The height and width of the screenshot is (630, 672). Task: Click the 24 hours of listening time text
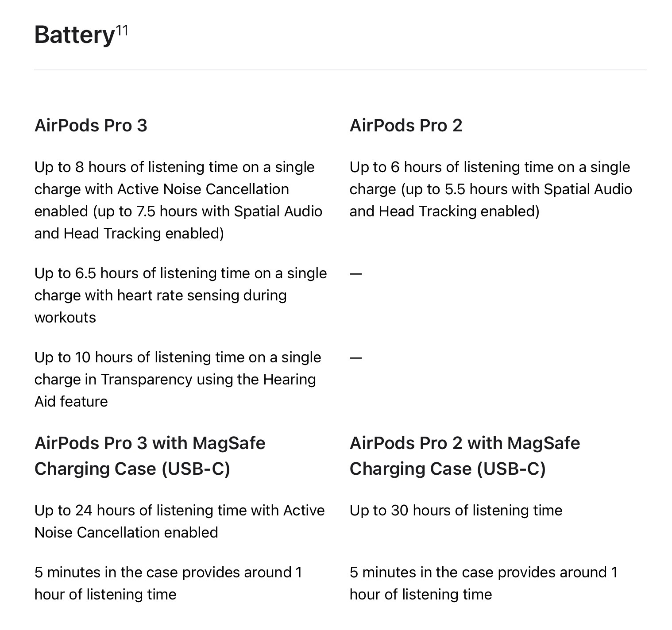[180, 521]
